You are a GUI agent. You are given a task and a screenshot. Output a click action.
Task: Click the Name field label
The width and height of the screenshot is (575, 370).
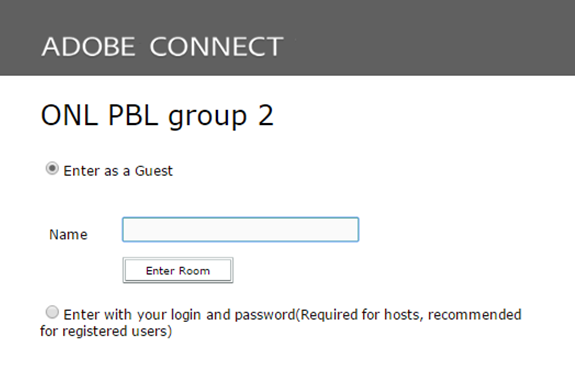pos(68,235)
